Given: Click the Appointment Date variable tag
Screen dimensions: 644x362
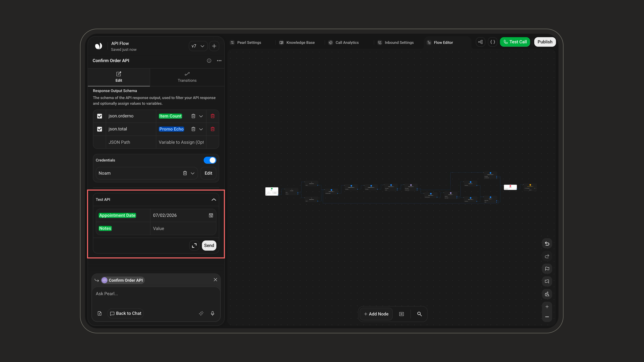Looking at the screenshot, I should [x=117, y=215].
